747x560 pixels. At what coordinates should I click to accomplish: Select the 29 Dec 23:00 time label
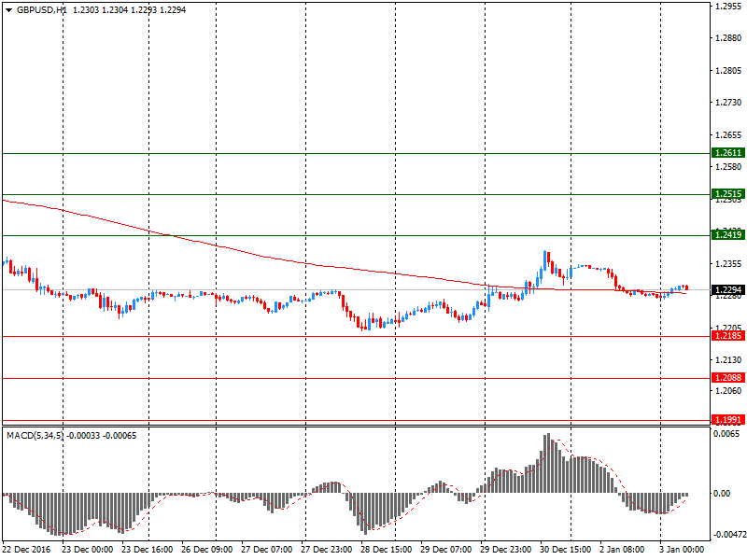505,550
